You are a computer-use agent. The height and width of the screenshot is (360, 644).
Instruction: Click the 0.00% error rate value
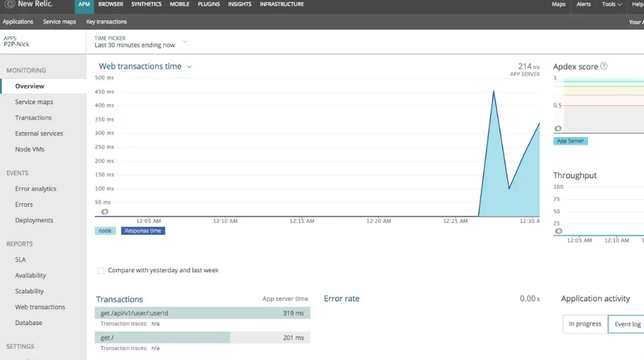coord(530,299)
